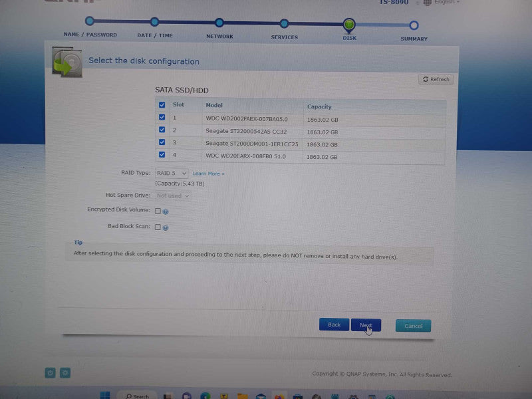Click the help icon beside Encrypted Disk Volume
Image resolution: width=532 pixels, height=399 pixels.
(x=166, y=211)
